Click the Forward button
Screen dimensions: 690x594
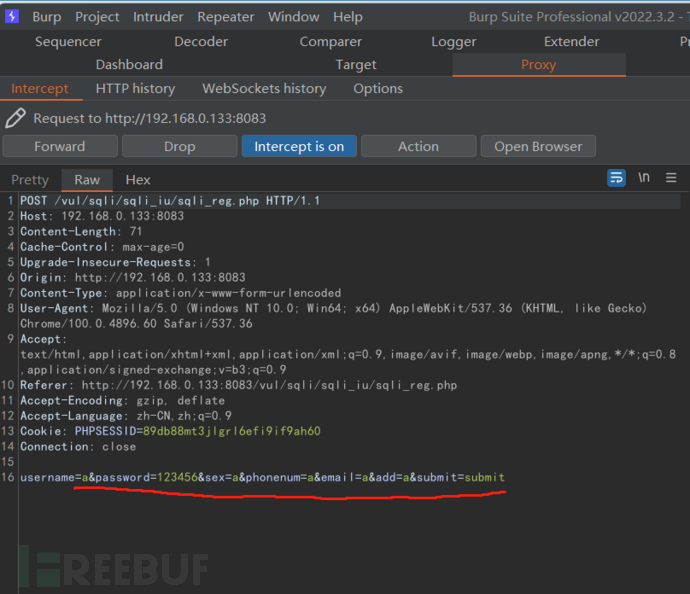tap(60, 146)
